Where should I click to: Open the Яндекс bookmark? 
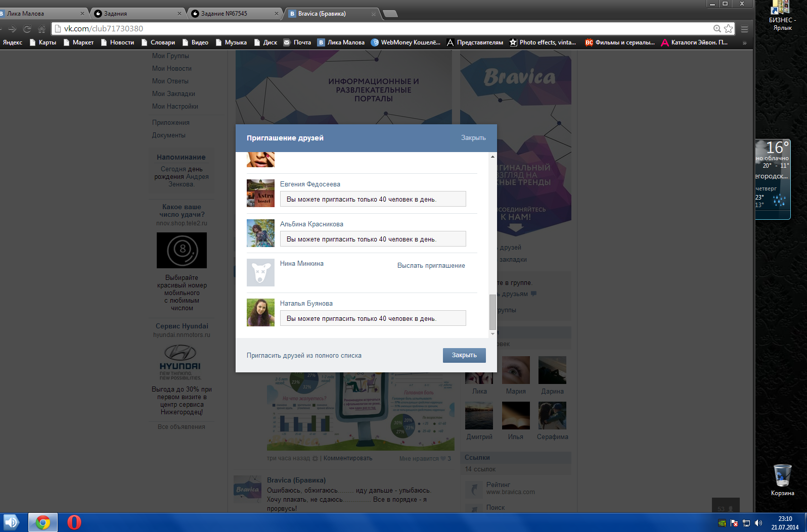12,42
